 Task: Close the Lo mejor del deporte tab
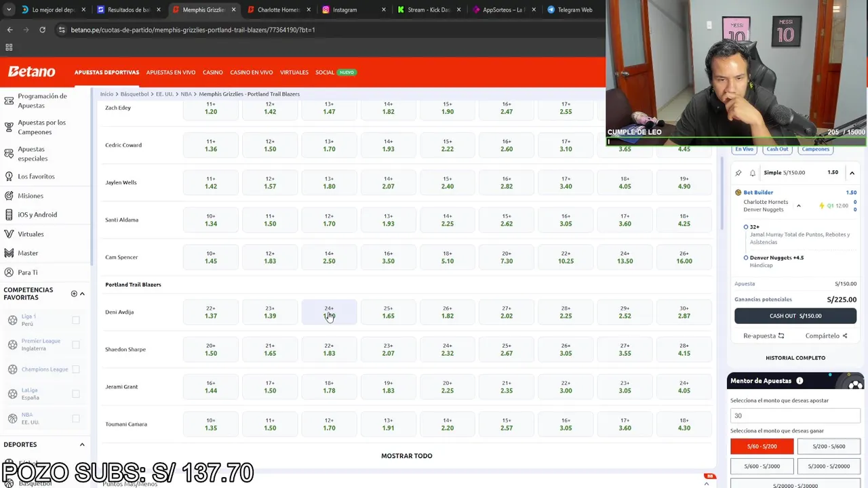point(84,9)
